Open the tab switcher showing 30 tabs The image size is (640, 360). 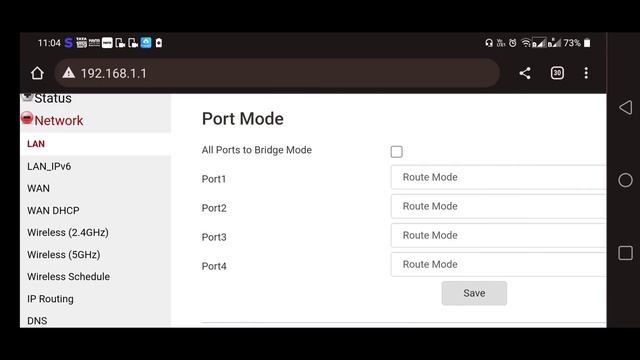[557, 73]
